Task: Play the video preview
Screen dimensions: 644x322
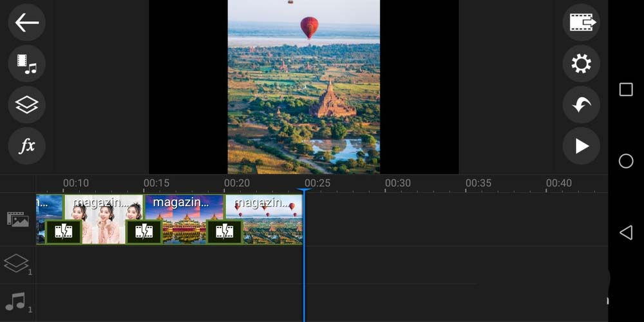Action: click(x=581, y=146)
